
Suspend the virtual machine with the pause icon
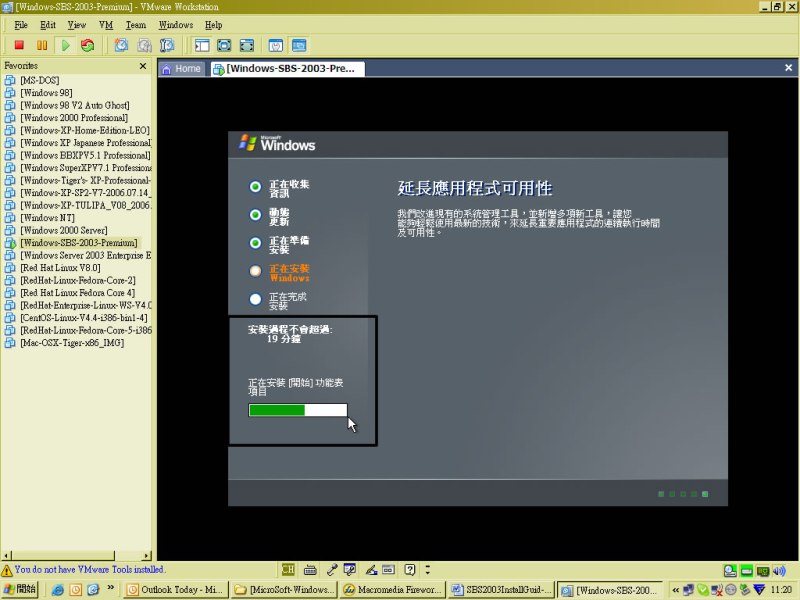(x=42, y=45)
